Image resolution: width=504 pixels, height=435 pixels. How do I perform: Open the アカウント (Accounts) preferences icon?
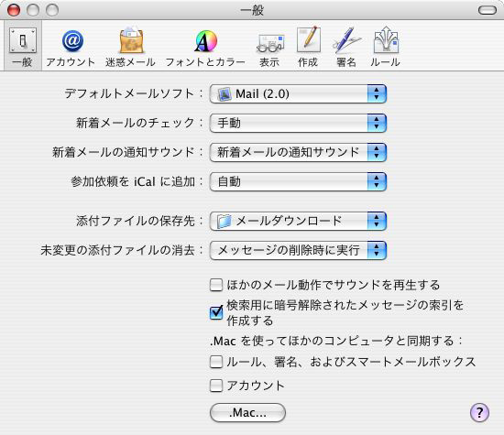[x=71, y=48]
